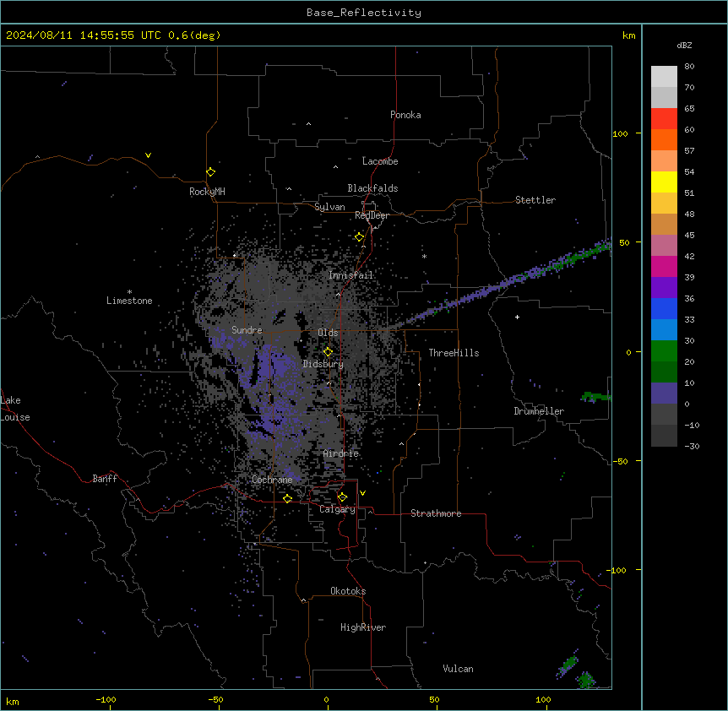Click the Okotoks label

(348, 591)
